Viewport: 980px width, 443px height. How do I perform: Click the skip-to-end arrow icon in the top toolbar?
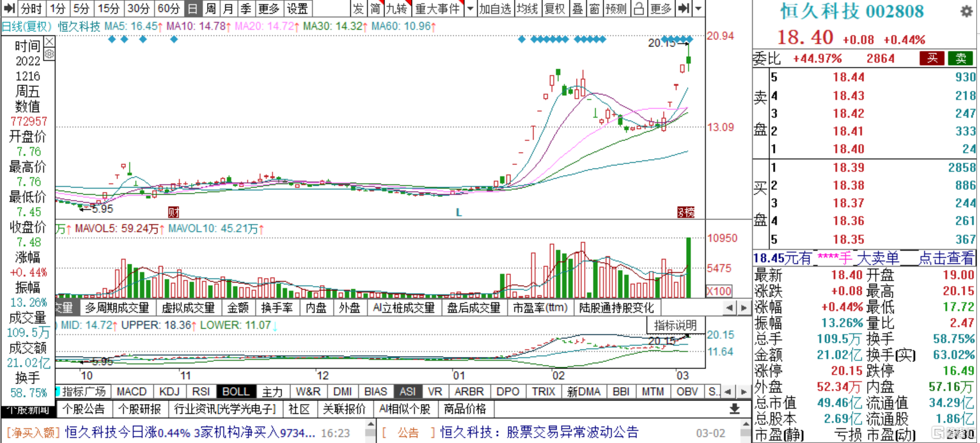click(x=683, y=8)
